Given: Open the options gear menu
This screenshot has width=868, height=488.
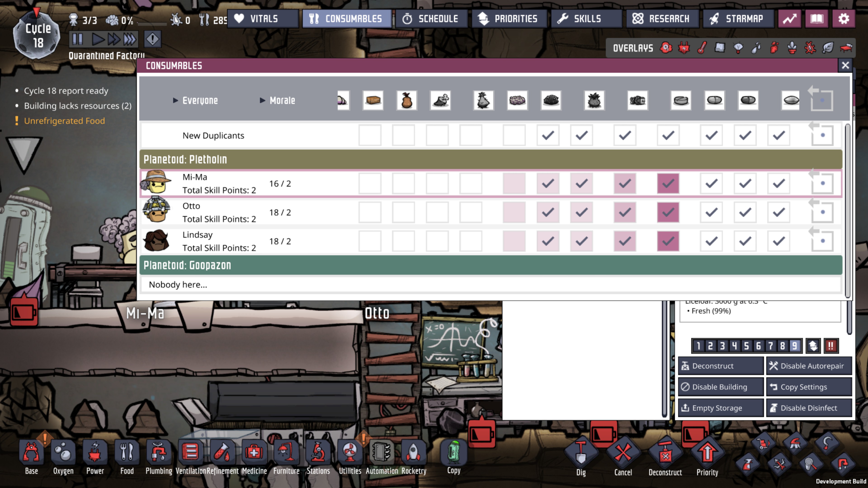Looking at the screenshot, I should point(843,19).
